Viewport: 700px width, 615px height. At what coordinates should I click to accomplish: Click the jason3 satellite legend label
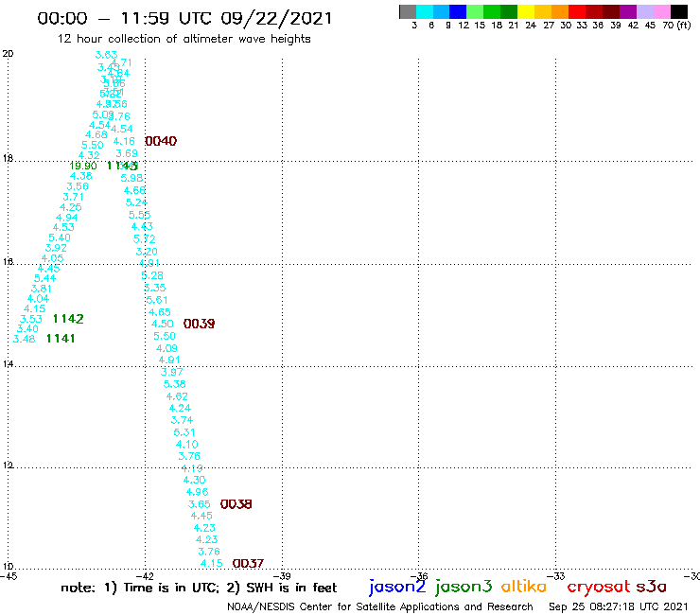coord(464,587)
